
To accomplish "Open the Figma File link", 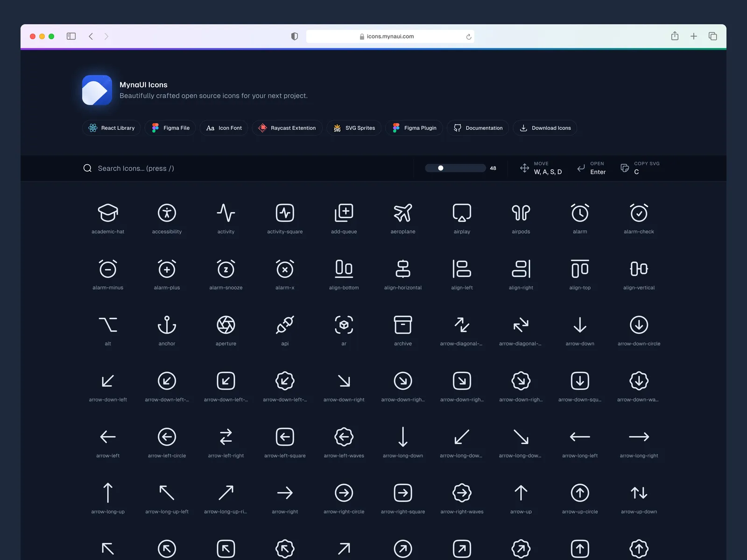I will pos(170,128).
